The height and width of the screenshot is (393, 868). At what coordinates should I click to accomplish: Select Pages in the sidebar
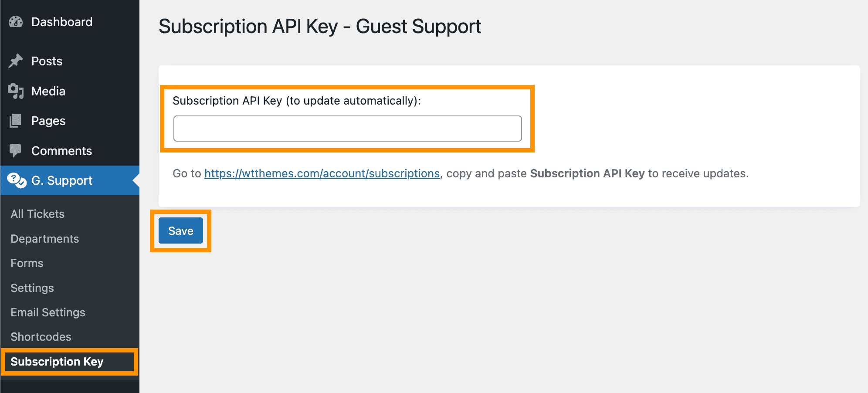click(48, 121)
